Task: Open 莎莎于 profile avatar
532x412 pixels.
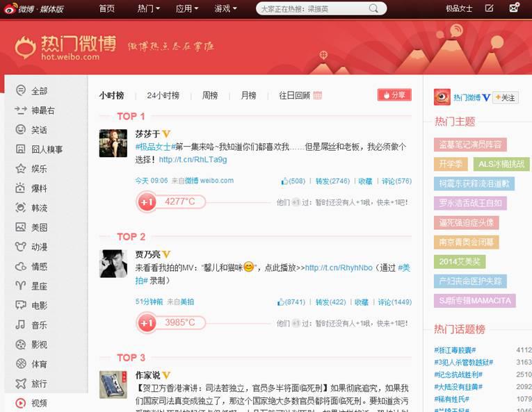Action: click(x=113, y=143)
